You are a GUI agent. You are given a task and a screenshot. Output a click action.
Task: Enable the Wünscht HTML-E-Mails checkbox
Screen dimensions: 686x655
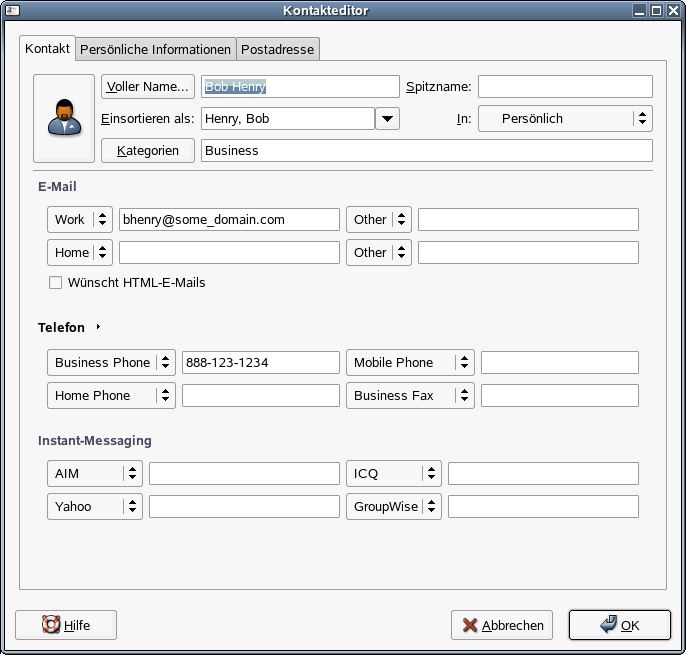[x=56, y=283]
